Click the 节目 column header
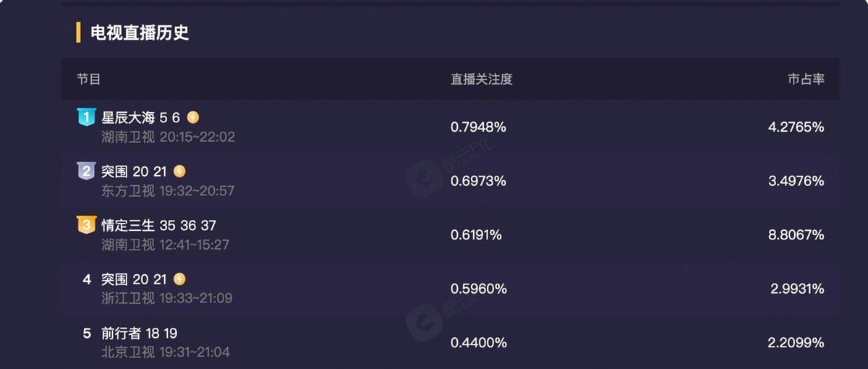The image size is (868, 369). pyautogui.click(x=89, y=80)
